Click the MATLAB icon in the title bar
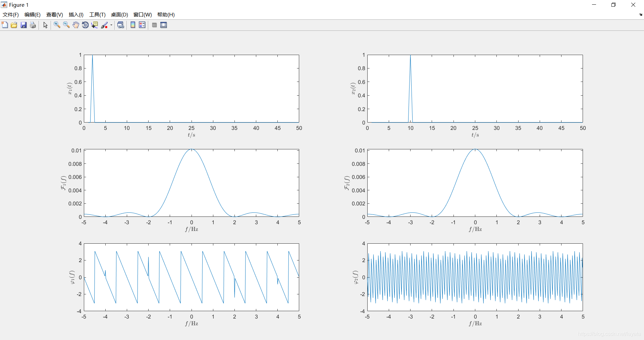The width and height of the screenshot is (644, 340). (4, 5)
